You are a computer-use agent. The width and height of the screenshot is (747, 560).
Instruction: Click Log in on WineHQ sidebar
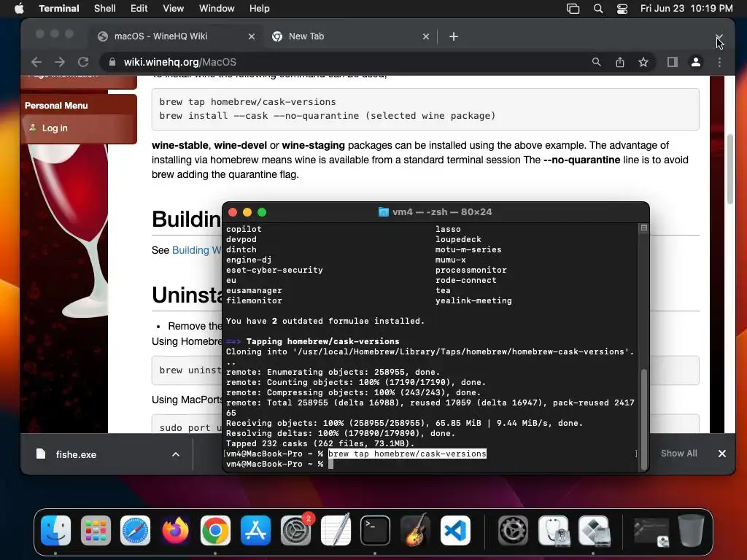(54, 128)
